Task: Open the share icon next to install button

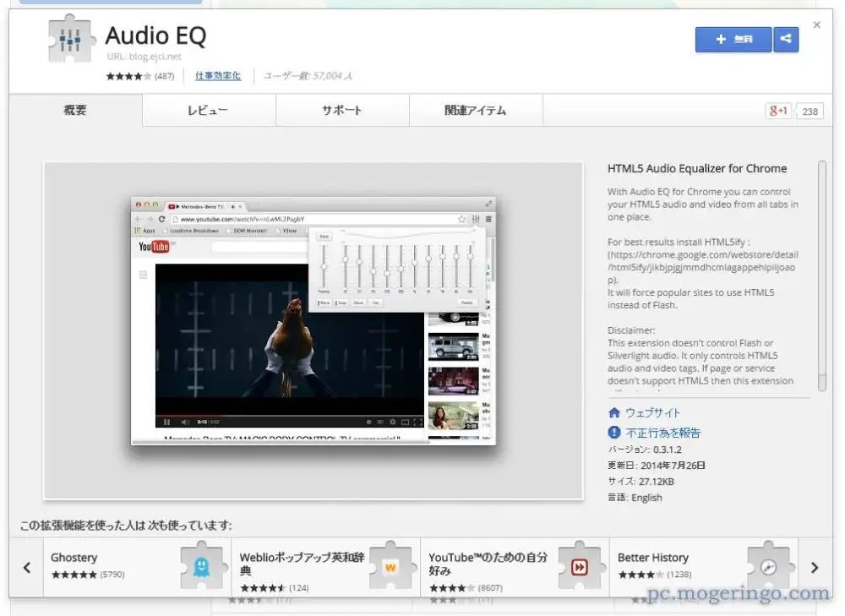Action: [x=787, y=39]
